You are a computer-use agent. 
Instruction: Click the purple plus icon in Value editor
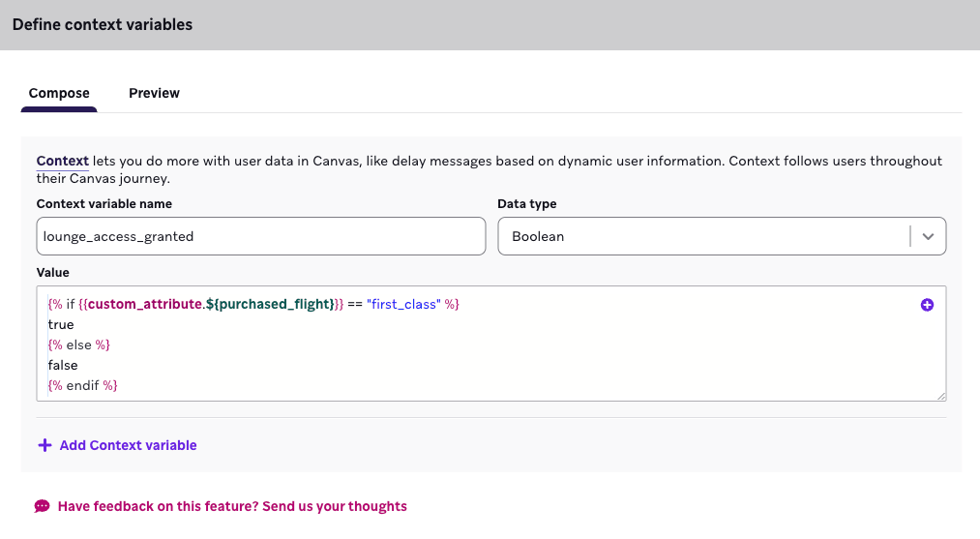tap(927, 305)
